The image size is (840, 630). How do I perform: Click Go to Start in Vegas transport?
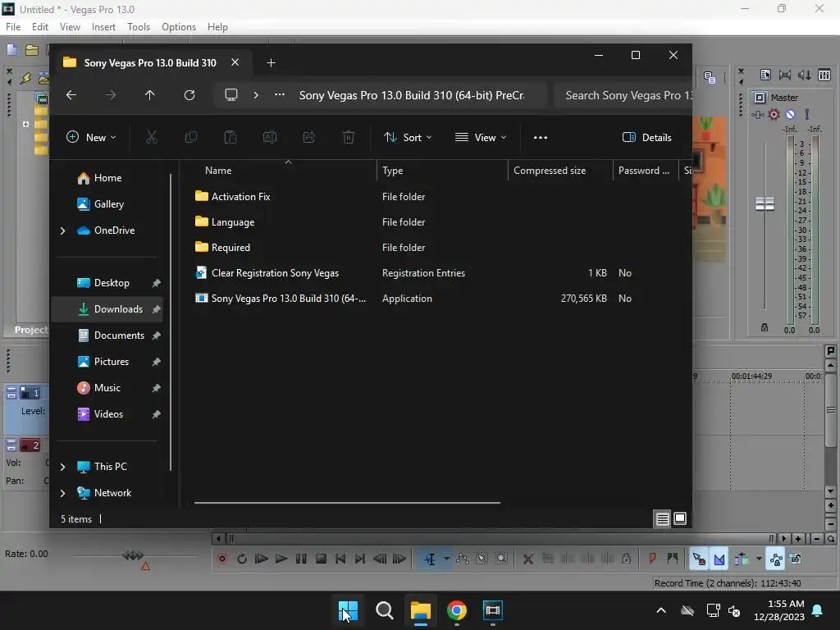(x=340, y=559)
